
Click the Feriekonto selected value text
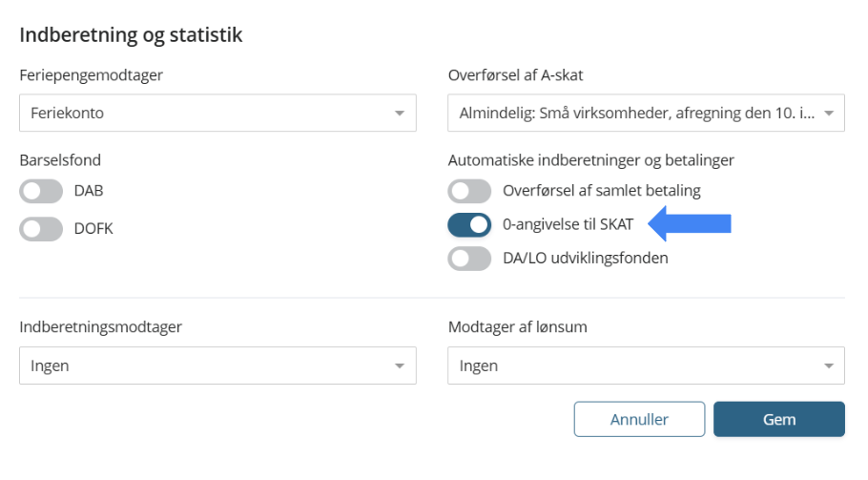(x=67, y=114)
